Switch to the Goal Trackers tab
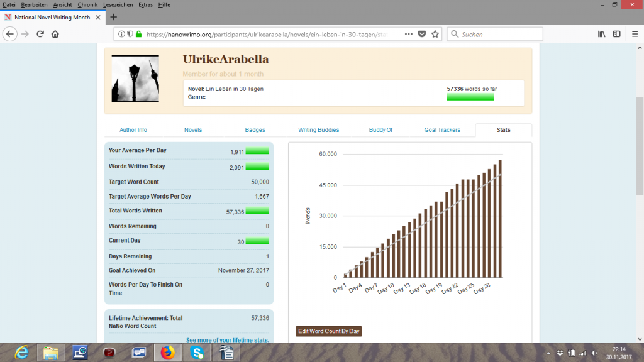 [442, 129]
